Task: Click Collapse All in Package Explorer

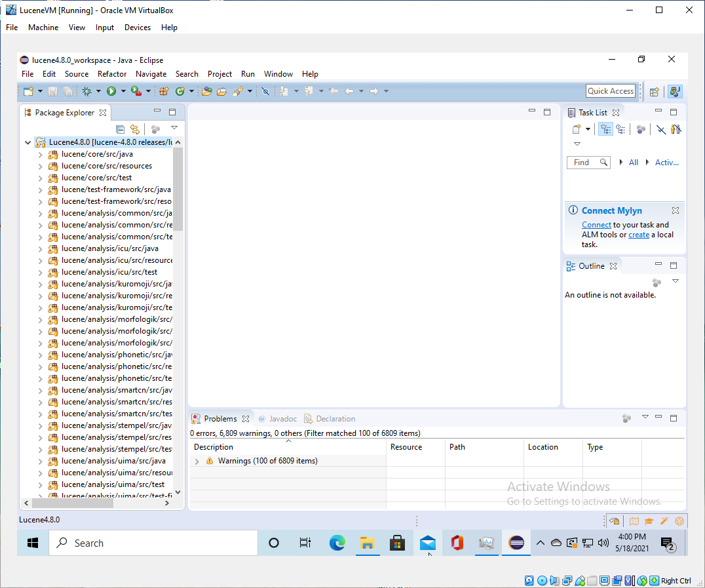Action: (120, 129)
